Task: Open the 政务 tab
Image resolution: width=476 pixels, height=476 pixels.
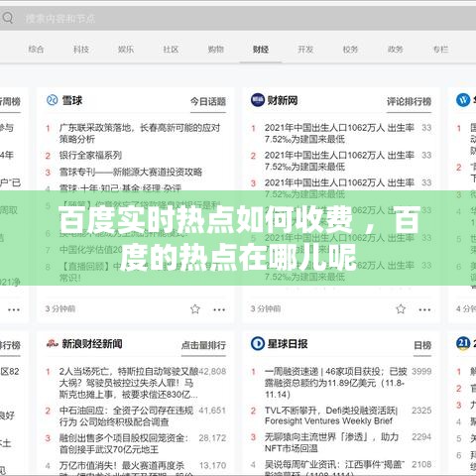Action: [395, 50]
